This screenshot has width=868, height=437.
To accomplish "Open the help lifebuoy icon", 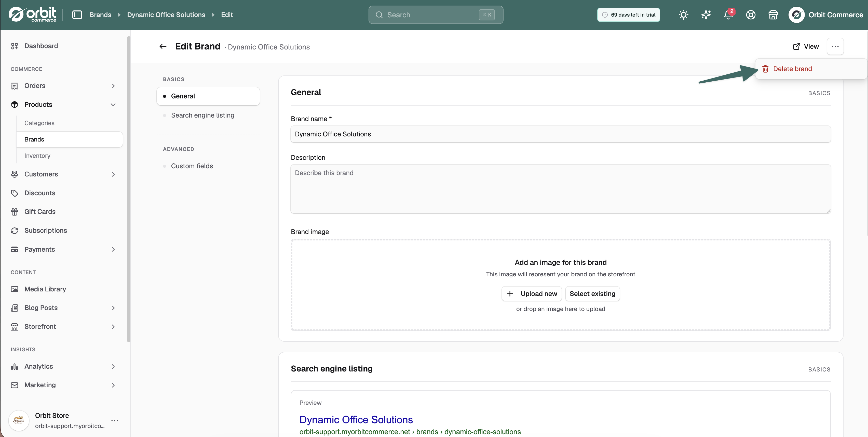I will [751, 15].
